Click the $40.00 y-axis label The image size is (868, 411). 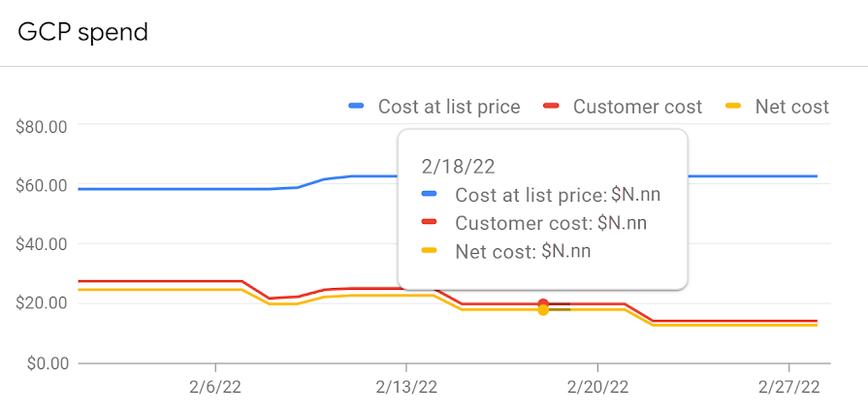coord(42,244)
